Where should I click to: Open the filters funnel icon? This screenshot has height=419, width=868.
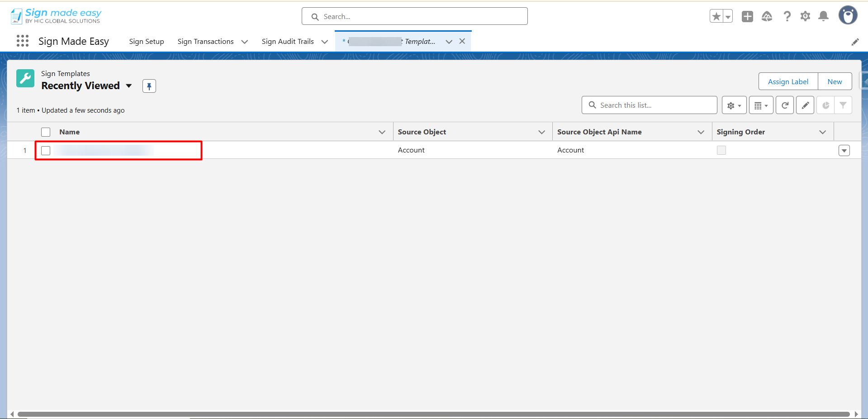[x=843, y=105]
